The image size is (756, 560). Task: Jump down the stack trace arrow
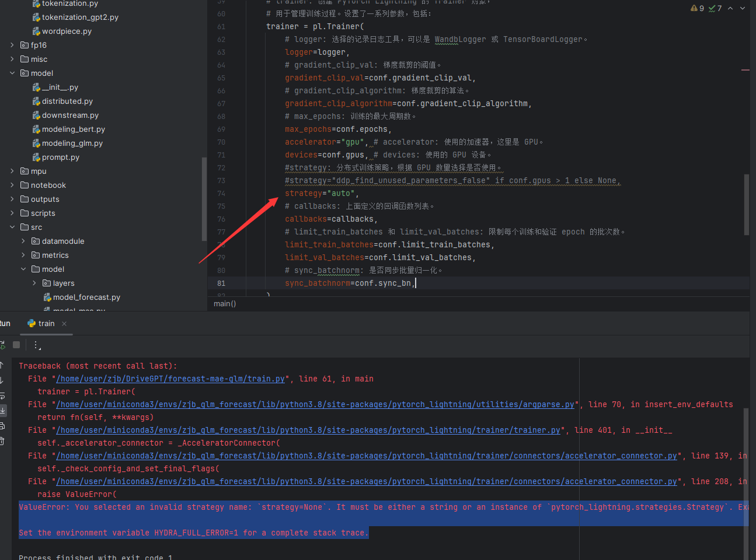click(x=2, y=380)
